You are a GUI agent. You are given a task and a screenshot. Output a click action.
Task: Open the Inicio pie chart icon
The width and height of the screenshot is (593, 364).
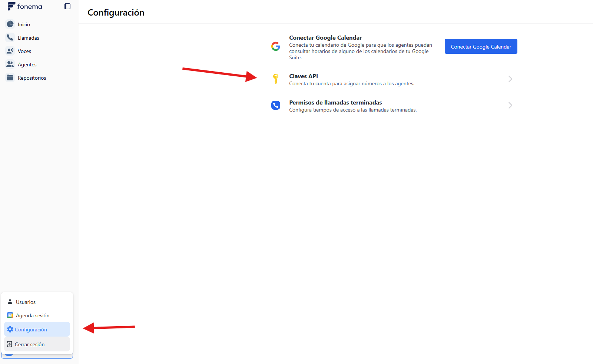10,24
